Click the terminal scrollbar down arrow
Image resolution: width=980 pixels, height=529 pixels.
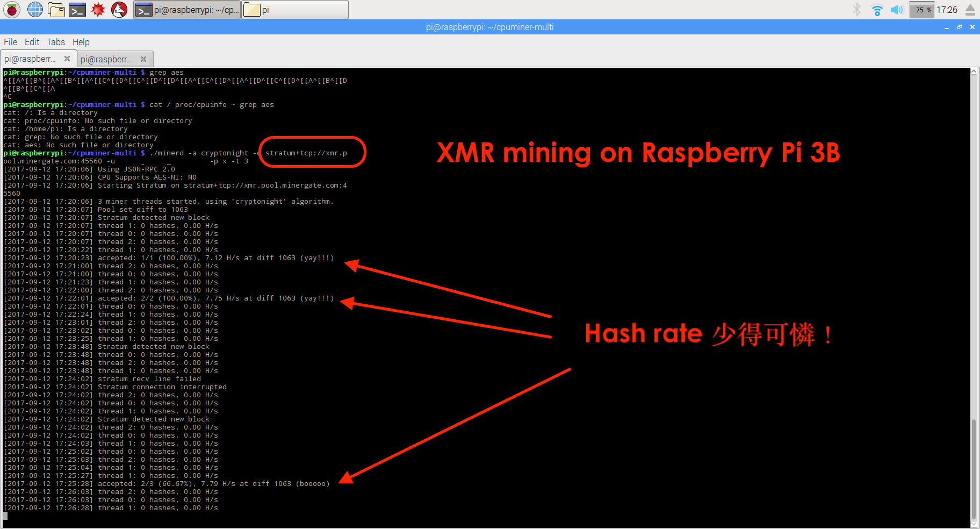tap(974, 524)
